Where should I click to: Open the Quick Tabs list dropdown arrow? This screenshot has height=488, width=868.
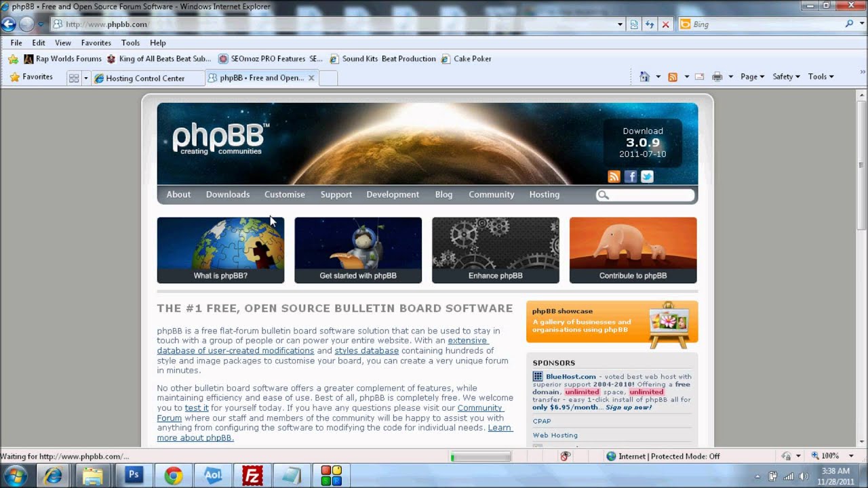pos(85,78)
